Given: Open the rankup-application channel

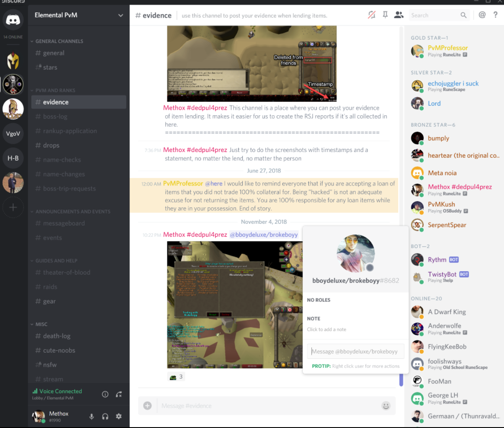Looking at the screenshot, I should [79, 131].
